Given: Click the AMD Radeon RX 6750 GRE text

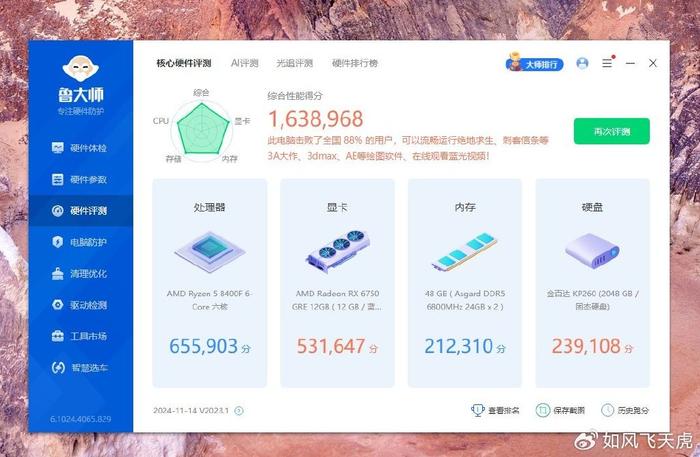Looking at the screenshot, I should click(337, 300).
